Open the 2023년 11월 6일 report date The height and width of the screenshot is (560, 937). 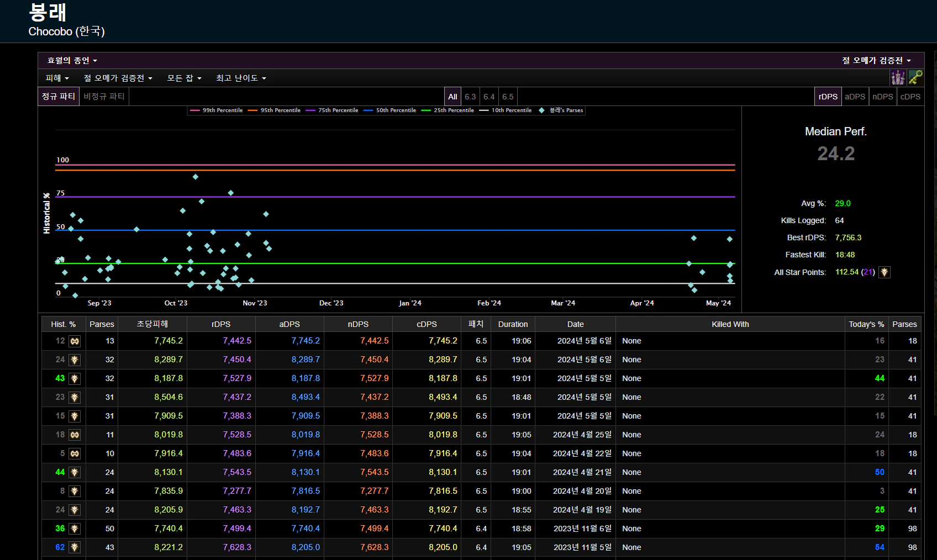click(x=582, y=529)
